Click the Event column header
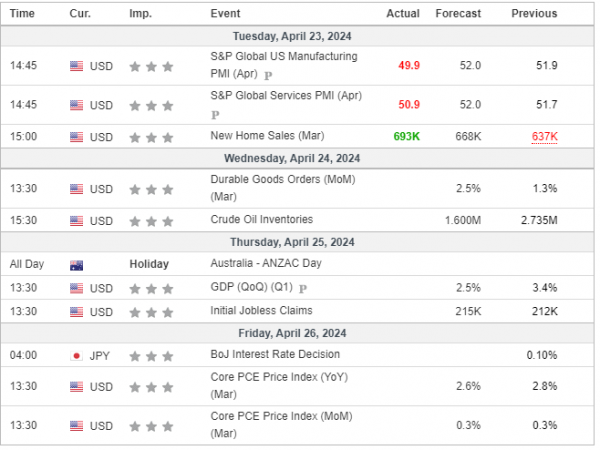The width and height of the screenshot is (600, 450). click(x=225, y=13)
